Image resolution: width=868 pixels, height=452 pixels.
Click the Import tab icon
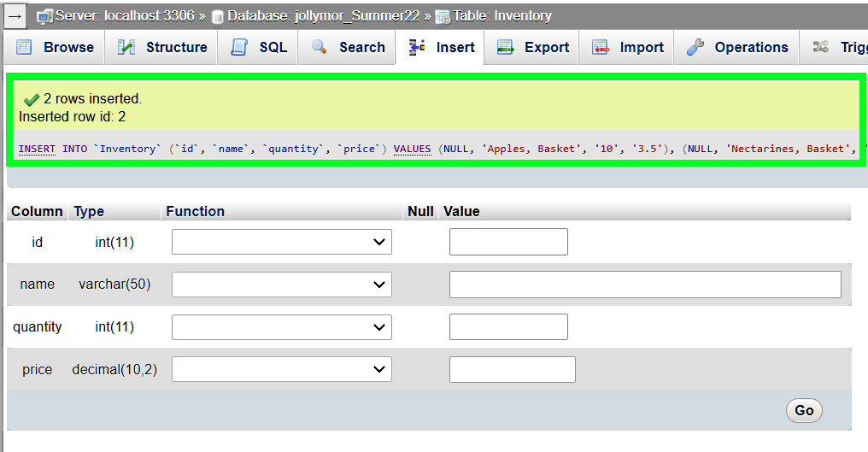[x=601, y=48]
